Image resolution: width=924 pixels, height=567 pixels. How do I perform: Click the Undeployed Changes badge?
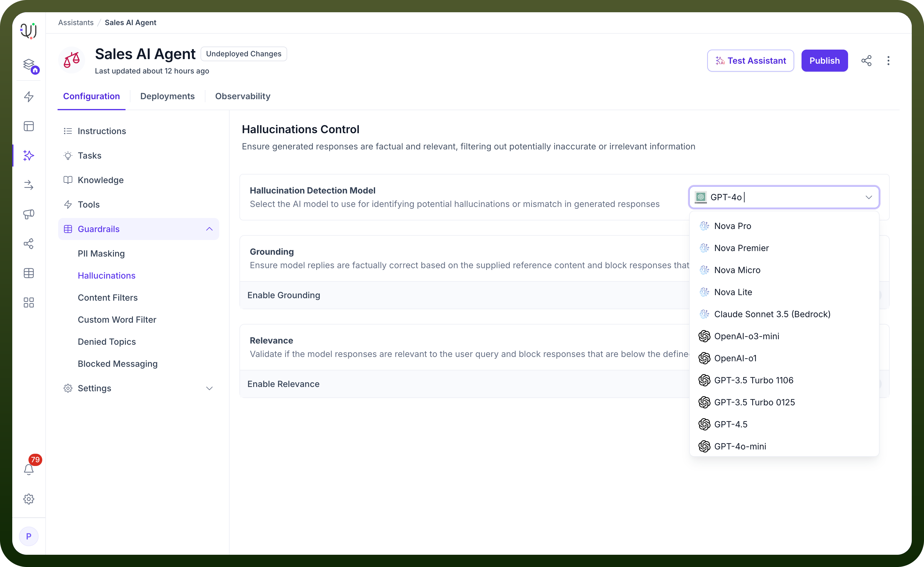click(244, 54)
